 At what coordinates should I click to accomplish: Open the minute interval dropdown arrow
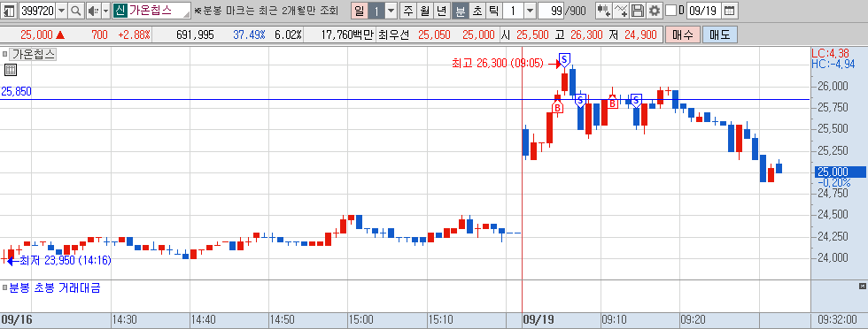530,10
